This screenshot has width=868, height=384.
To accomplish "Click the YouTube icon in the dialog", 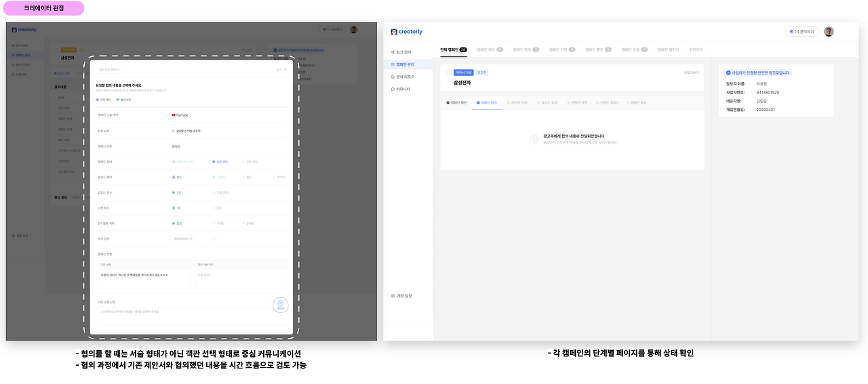I will (174, 115).
